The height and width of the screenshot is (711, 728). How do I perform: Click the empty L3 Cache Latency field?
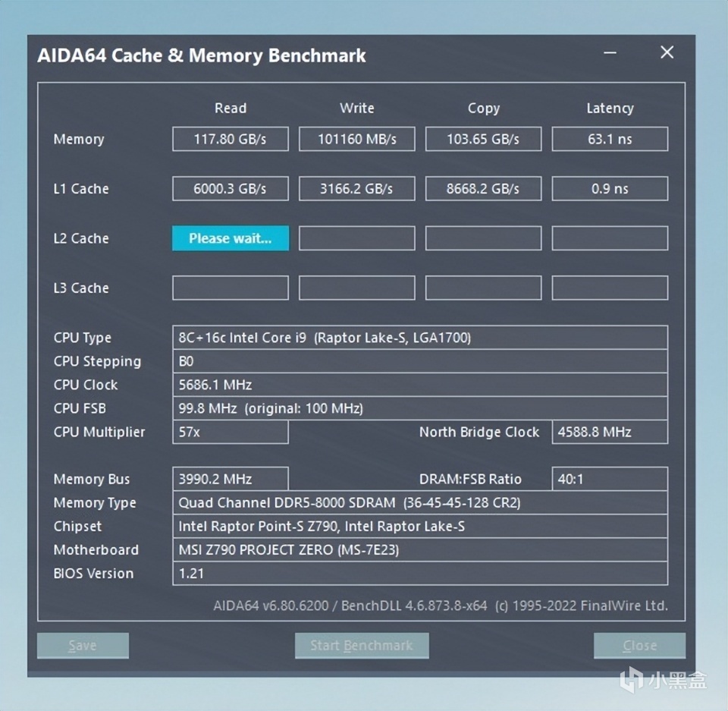610,288
